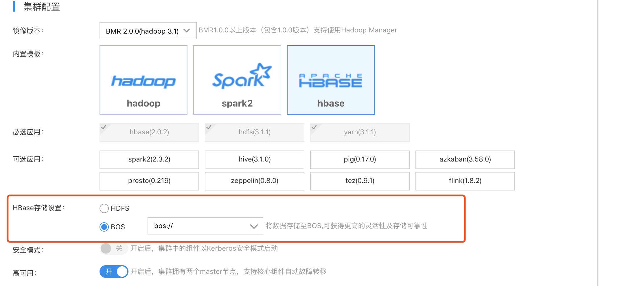Choose HDFS as HBase storage
Image resolution: width=644 pixels, height=286 pixels.
[x=104, y=208]
